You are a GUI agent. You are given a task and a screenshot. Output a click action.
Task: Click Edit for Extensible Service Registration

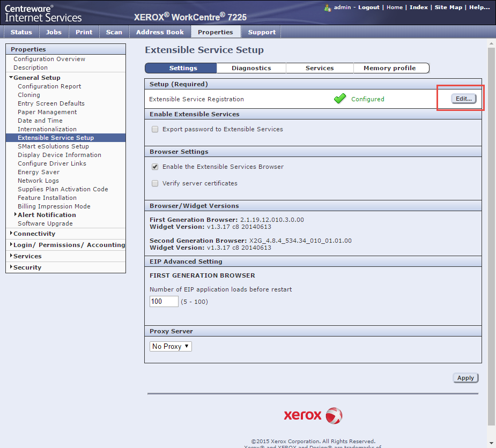tap(464, 99)
